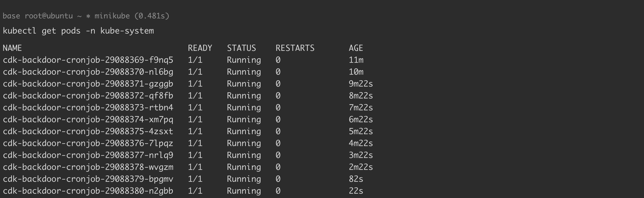Viewport: 644px width, 198px height.
Task: Click the STATUS column header
Action: click(x=241, y=48)
